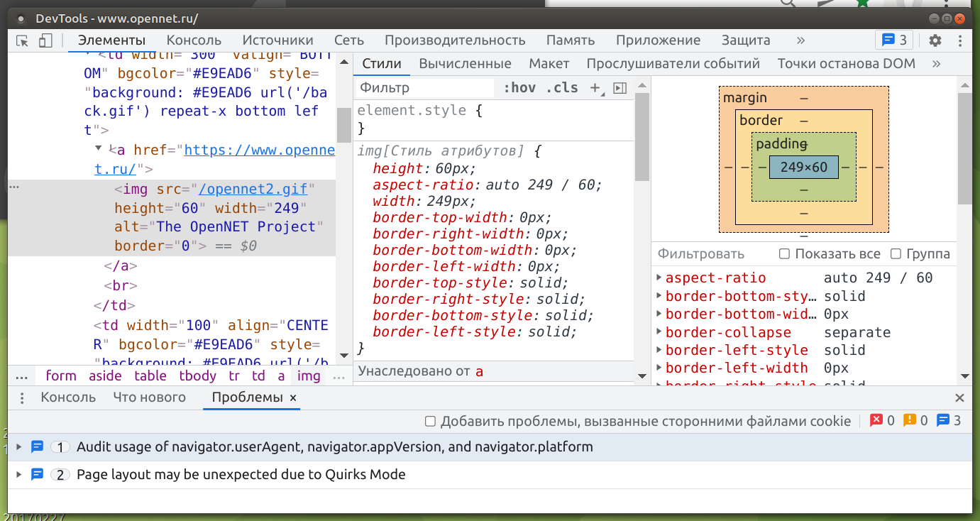Image resolution: width=980 pixels, height=521 pixels.
Task: Add new style rule with plus icon
Action: (595, 88)
